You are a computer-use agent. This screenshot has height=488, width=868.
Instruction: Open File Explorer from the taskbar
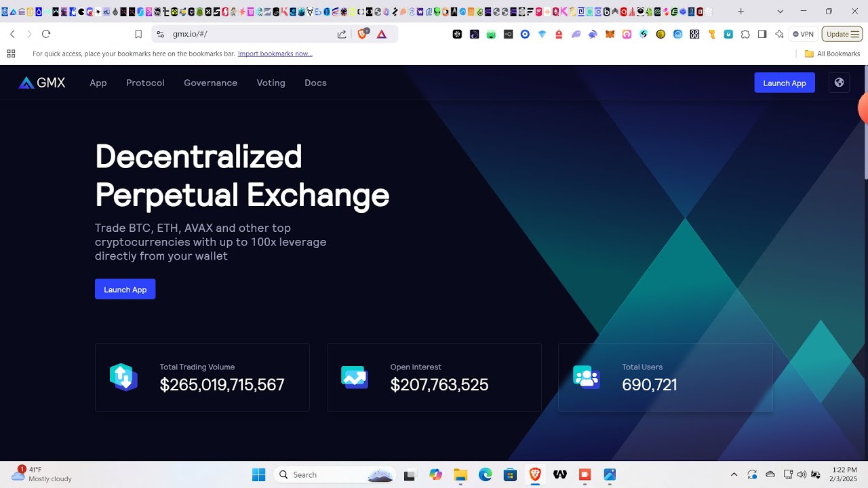460,474
